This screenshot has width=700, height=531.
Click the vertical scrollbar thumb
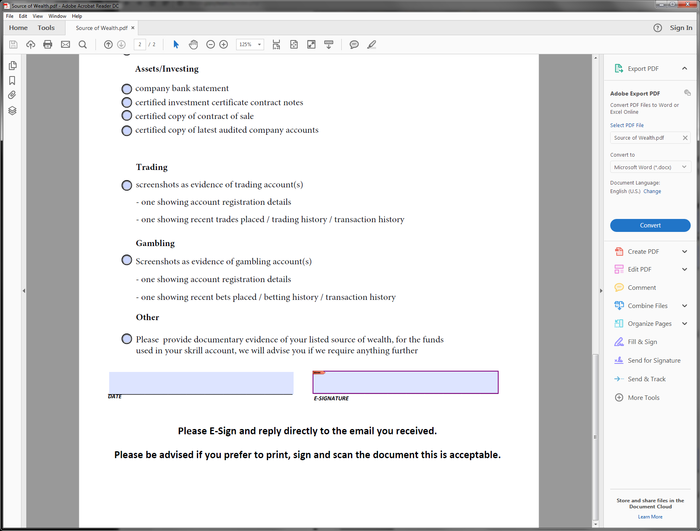point(595,437)
